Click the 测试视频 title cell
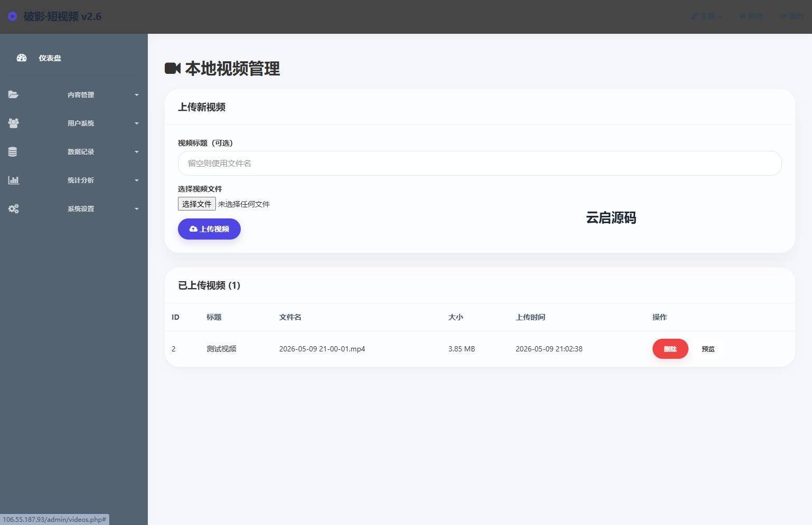812x525 pixels. [x=221, y=349]
